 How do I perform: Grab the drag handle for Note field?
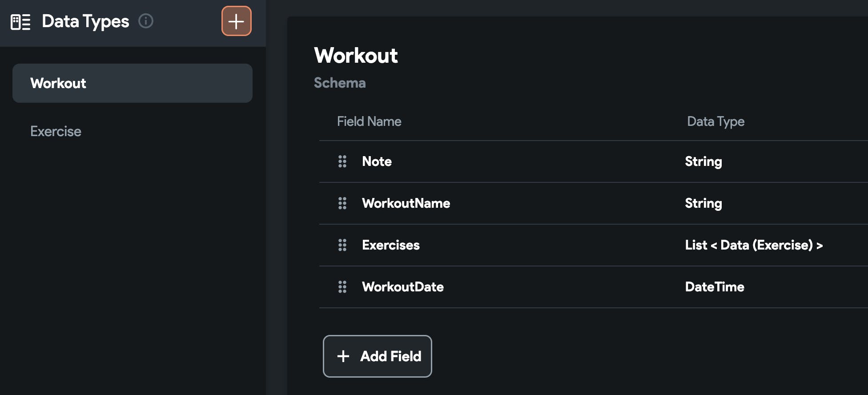(342, 161)
